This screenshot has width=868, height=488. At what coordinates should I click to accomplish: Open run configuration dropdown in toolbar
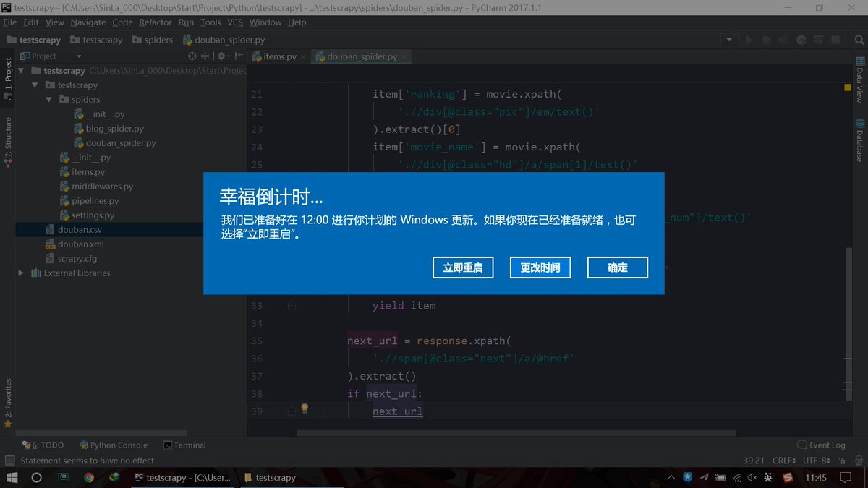point(729,40)
